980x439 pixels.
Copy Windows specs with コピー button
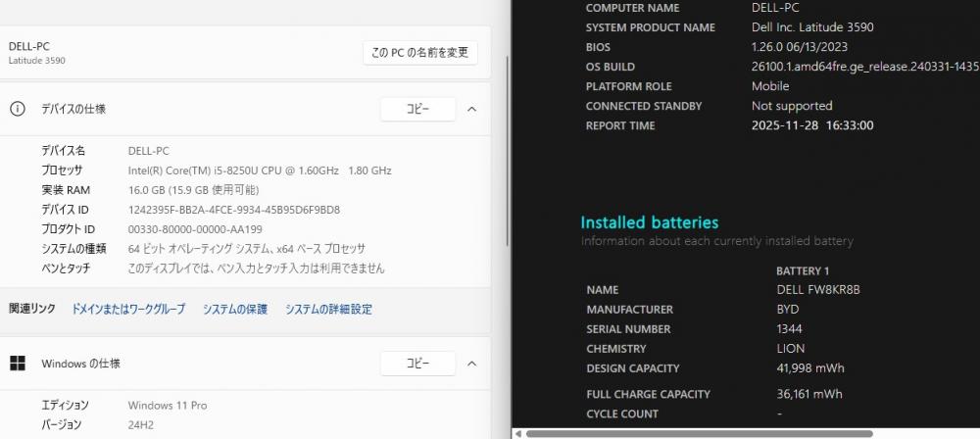[417, 364]
